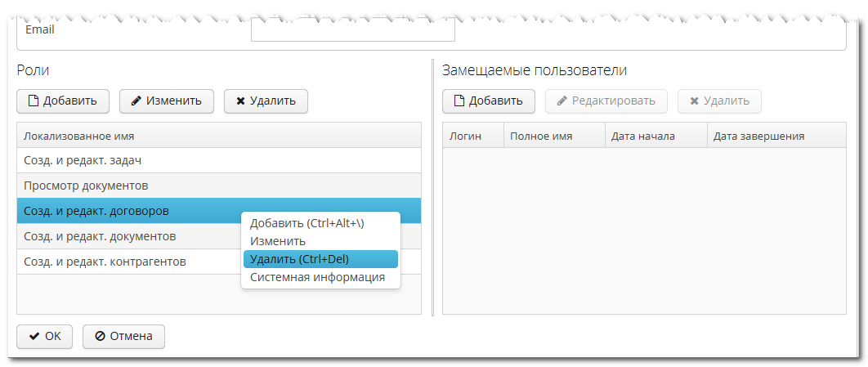The image size is (868, 367).
Task: Select the row Созд. и редакт. задач
Action: click(88, 160)
